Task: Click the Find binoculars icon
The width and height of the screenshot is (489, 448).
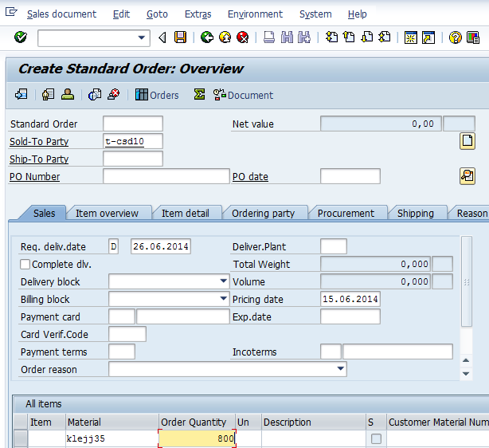Action: [287, 37]
